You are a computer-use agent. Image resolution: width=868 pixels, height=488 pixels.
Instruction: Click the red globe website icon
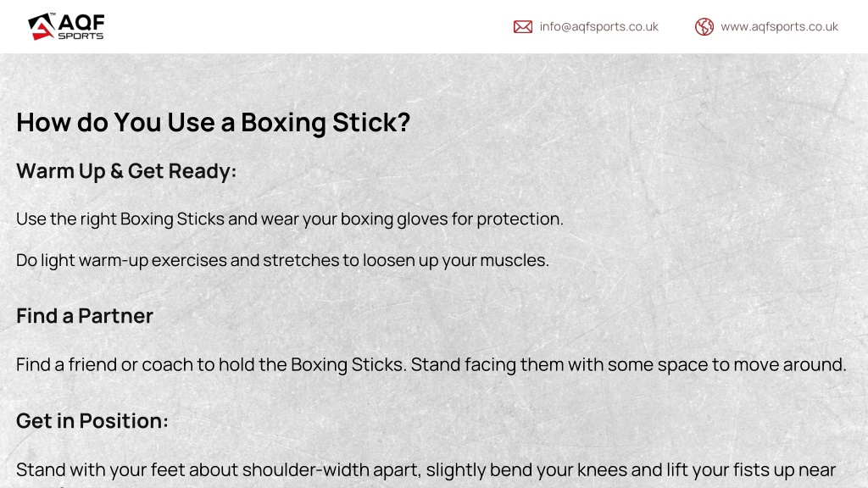(704, 26)
